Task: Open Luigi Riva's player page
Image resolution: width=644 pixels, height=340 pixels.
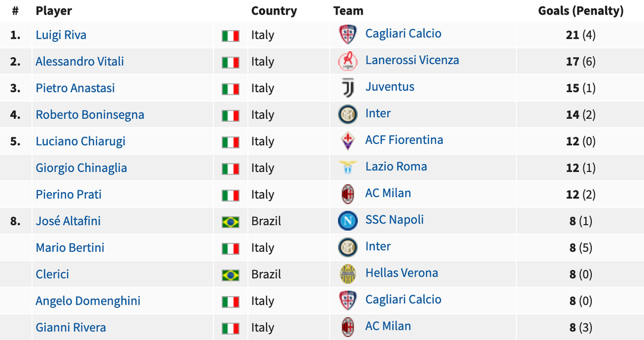Action: 61,35
